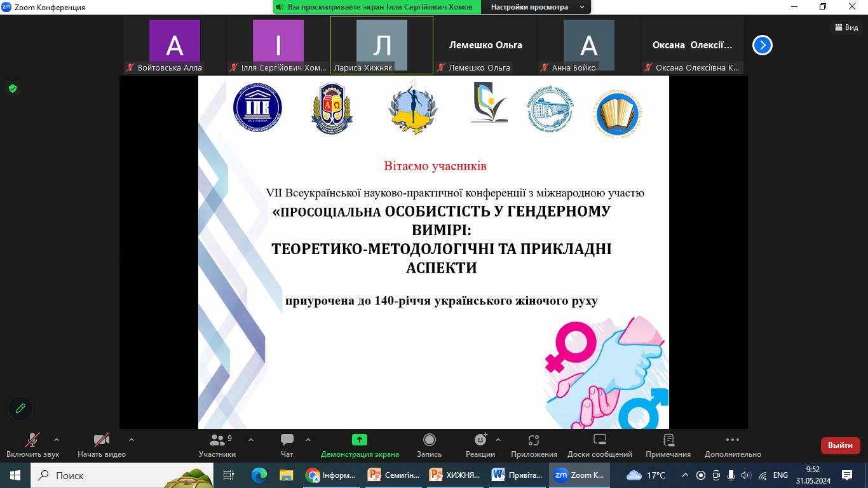Expand the arrow next to Реакции
The height and width of the screenshot is (488, 868).
point(498,440)
